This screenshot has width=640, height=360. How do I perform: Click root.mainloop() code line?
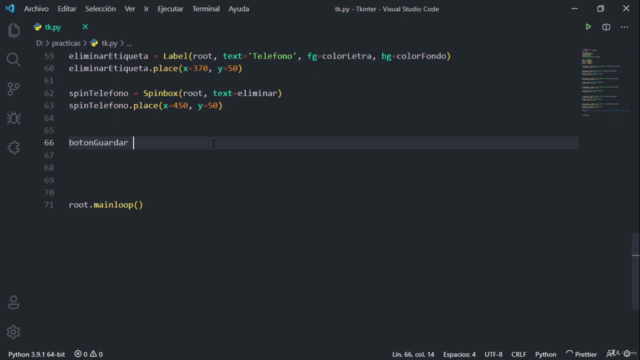(x=106, y=204)
